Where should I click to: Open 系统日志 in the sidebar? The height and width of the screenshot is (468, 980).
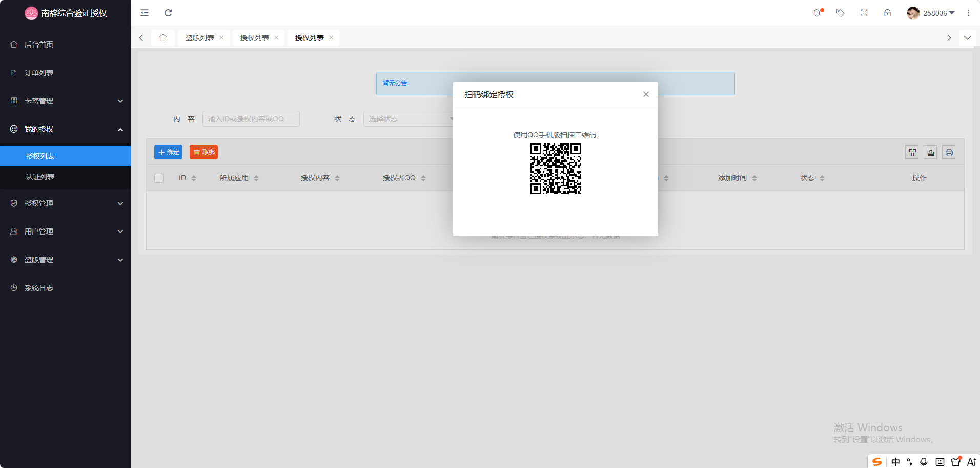[x=66, y=288]
